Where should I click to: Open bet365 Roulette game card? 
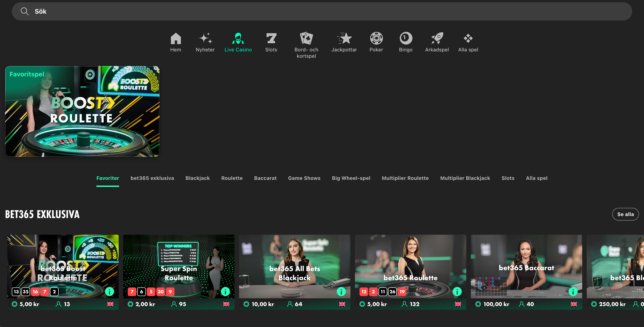coord(410,272)
